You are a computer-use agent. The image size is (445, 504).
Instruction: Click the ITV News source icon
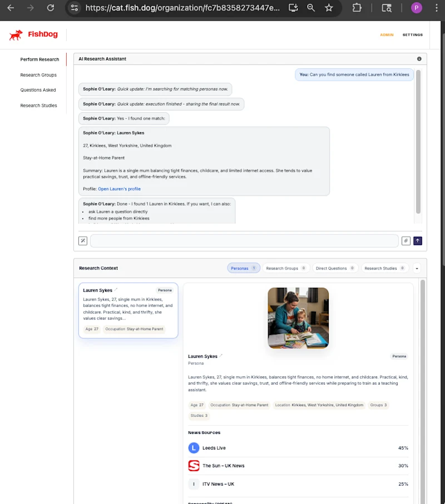pos(194,484)
